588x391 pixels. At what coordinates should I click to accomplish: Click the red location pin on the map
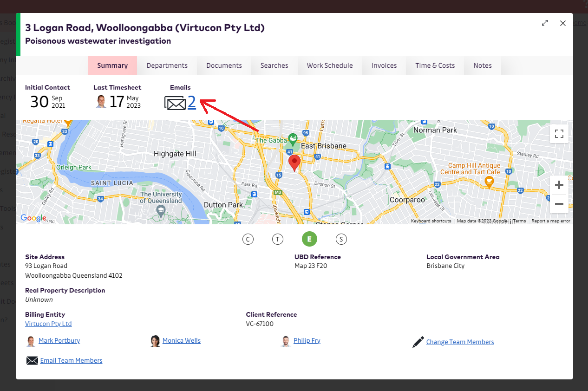pyautogui.click(x=294, y=163)
